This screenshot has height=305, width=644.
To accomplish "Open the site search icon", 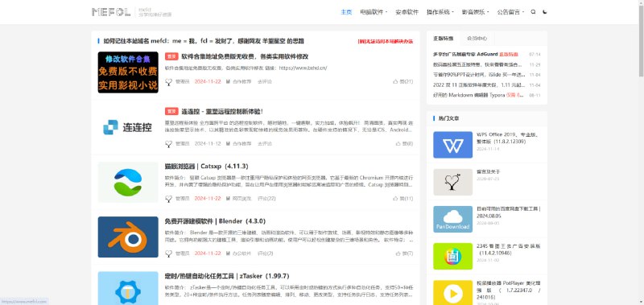I will pyautogui.click(x=533, y=12).
